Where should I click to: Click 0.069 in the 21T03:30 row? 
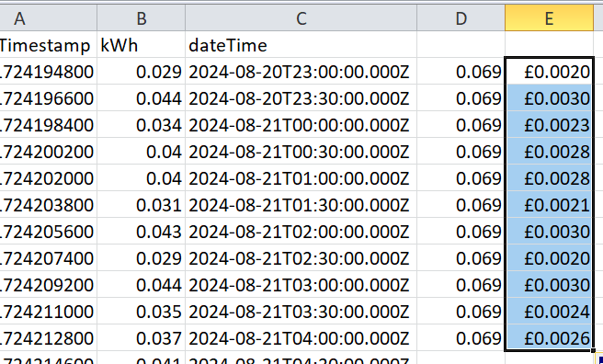click(461, 312)
